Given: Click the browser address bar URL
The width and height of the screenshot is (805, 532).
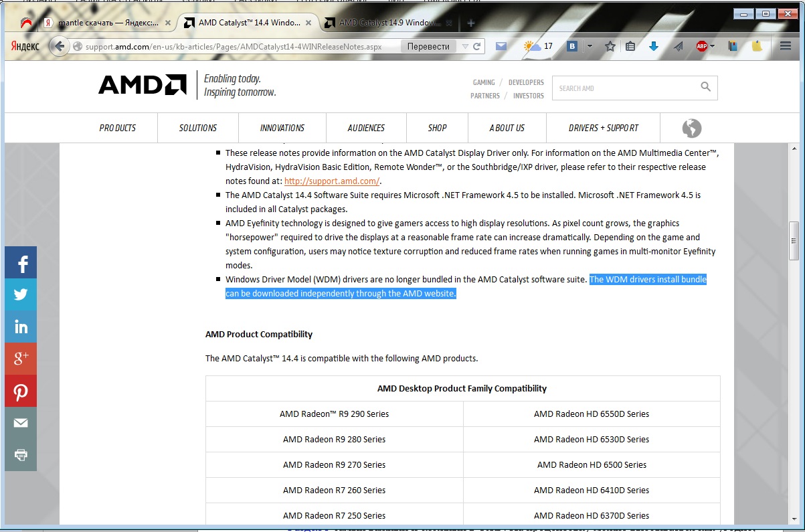Looking at the screenshot, I should 233,47.
